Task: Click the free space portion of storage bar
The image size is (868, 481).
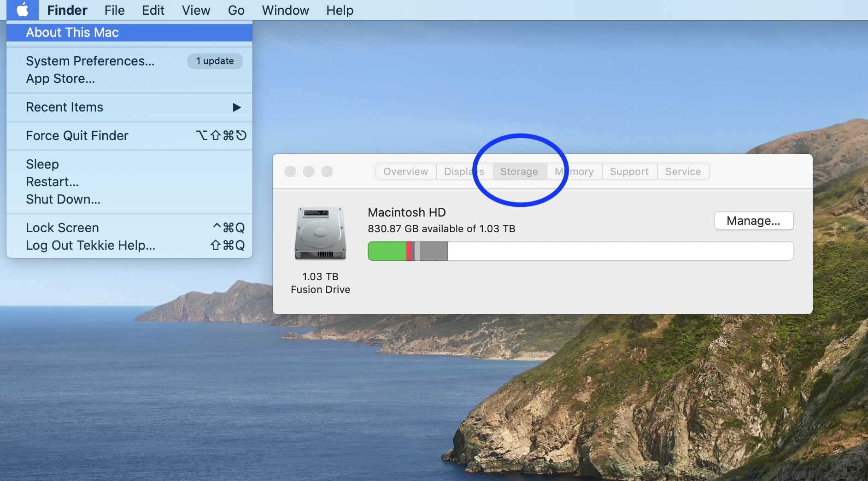Action: coord(620,251)
